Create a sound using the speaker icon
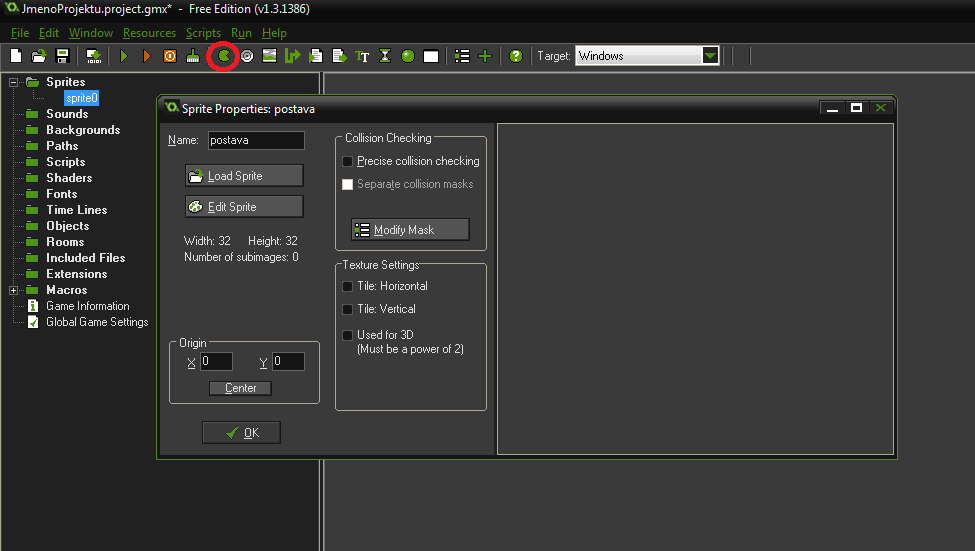This screenshot has width=975, height=551. (247, 56)
